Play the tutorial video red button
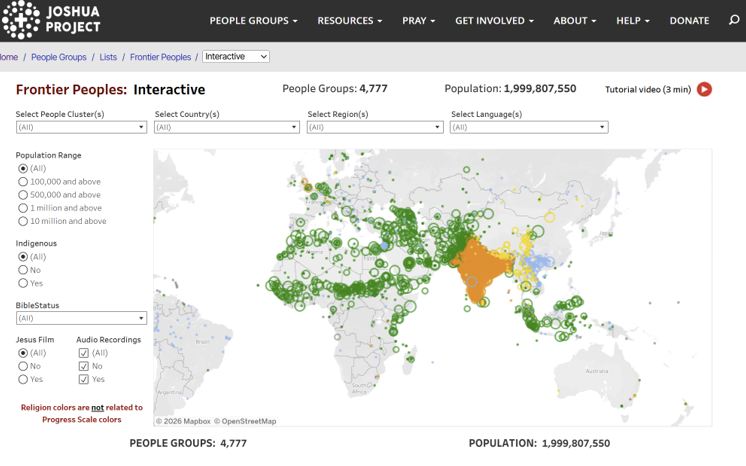The image size is (746, 466). (x=704, y=89)
